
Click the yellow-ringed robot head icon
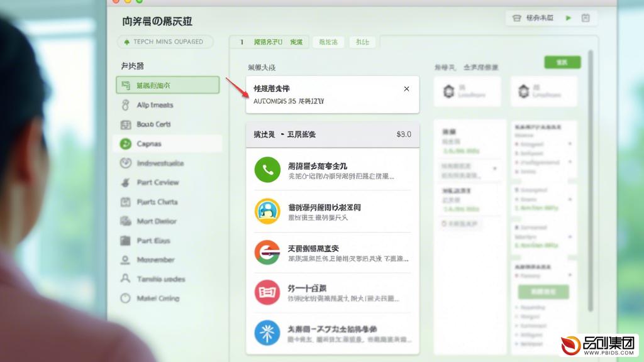(267, 211)
